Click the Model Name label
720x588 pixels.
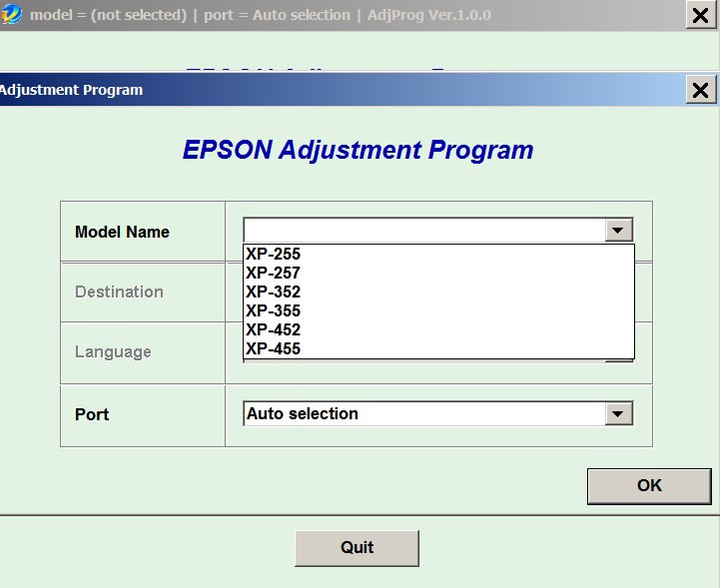[x=122, y=232]
